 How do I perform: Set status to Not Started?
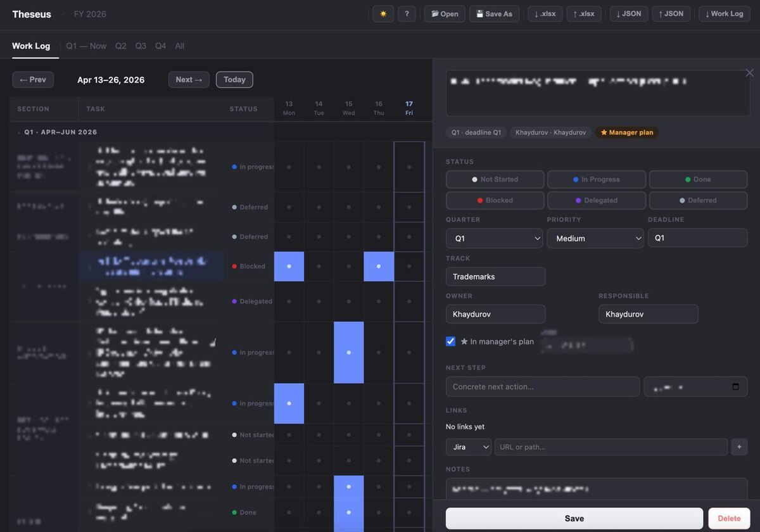[495, 179]
